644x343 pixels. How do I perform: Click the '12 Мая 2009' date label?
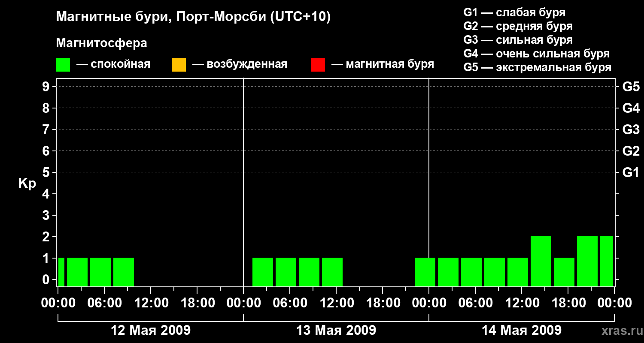pos(151,330)
